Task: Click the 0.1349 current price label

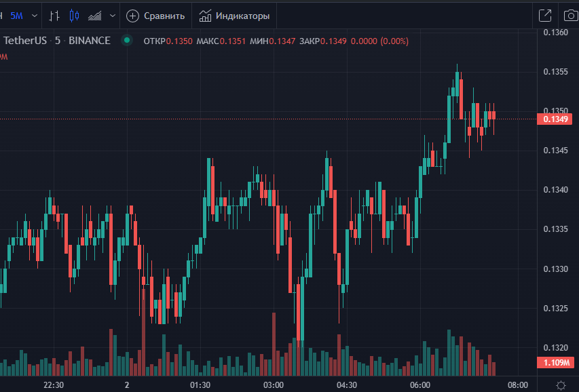Action: (555, 119)
